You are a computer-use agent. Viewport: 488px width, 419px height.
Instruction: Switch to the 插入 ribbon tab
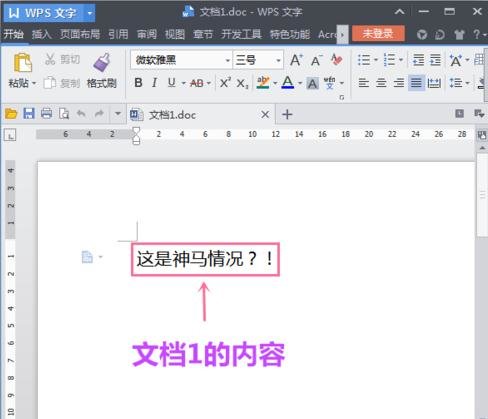[41, 34]
